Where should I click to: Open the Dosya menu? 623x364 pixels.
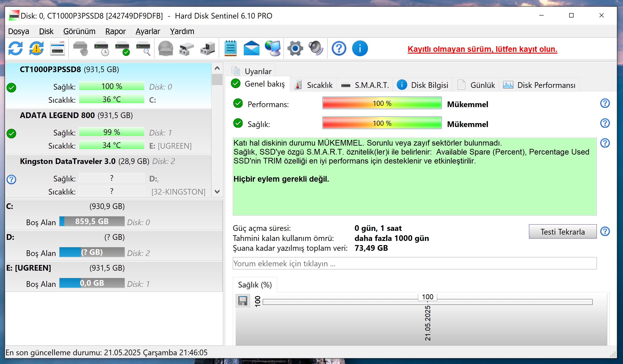pyautogui.click(x=19, y=31)
